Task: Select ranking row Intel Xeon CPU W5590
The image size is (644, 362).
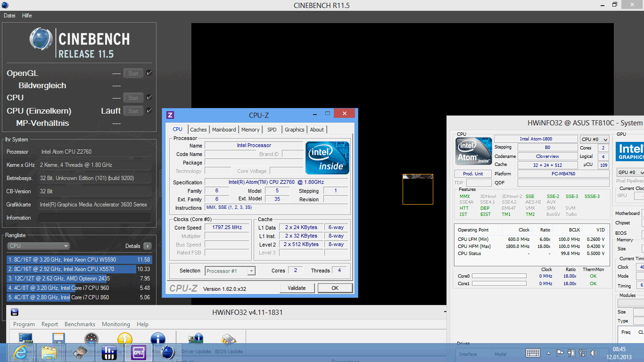Action: pyautogui.click(x=79, y=260)
